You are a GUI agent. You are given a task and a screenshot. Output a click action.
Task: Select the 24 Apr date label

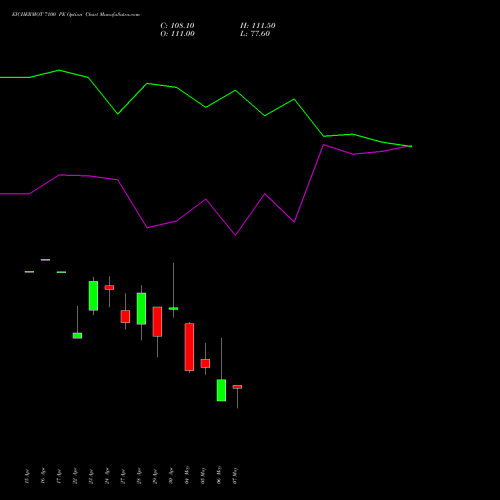pyautogui.click(x=107, y=476)
